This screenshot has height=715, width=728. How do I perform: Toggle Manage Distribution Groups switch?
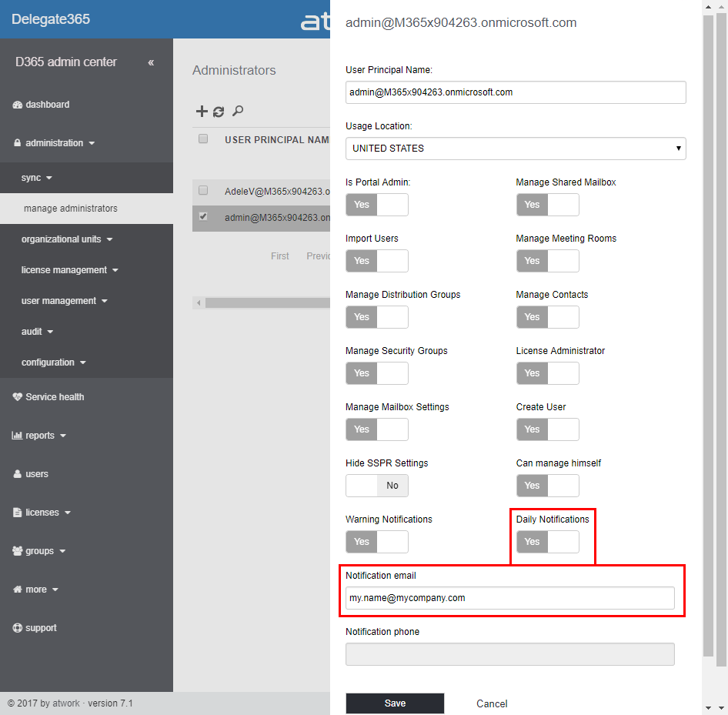click(377, 317)
